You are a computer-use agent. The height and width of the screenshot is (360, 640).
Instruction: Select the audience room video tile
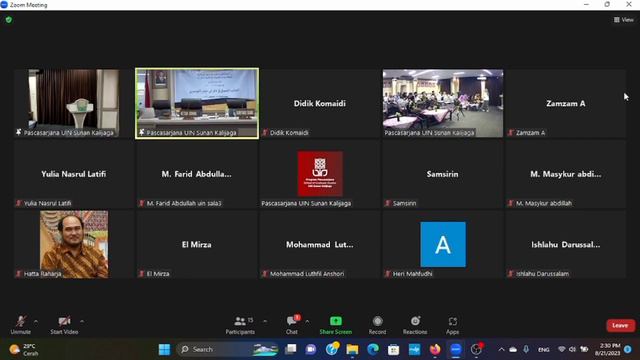[x=443, y=103]
